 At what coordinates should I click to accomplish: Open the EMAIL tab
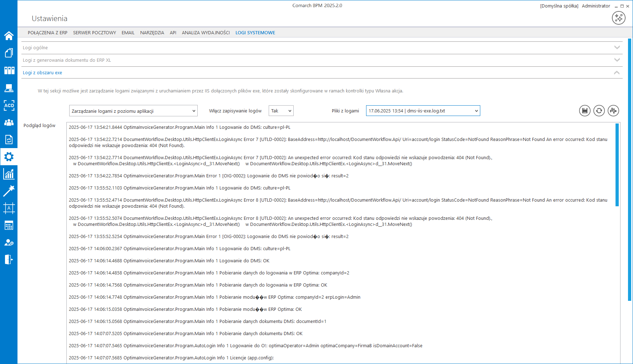coord(128,32)
